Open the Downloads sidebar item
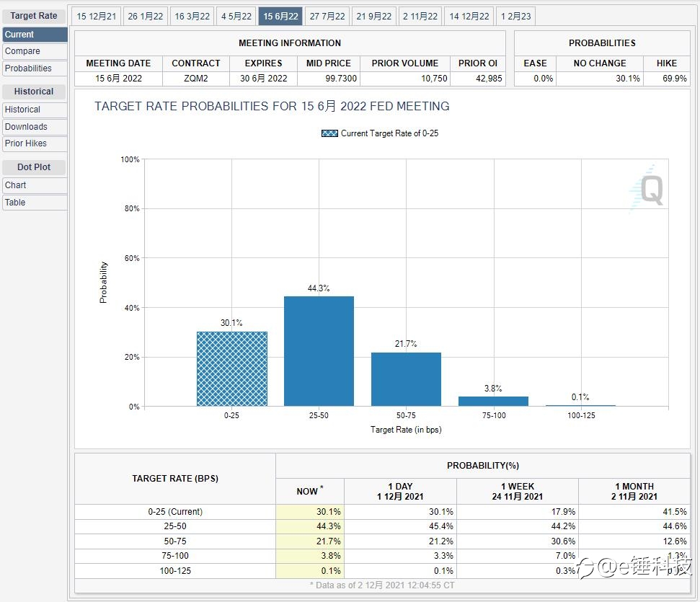The height and width of the screenshot is (602, 700). coord(35,127)
